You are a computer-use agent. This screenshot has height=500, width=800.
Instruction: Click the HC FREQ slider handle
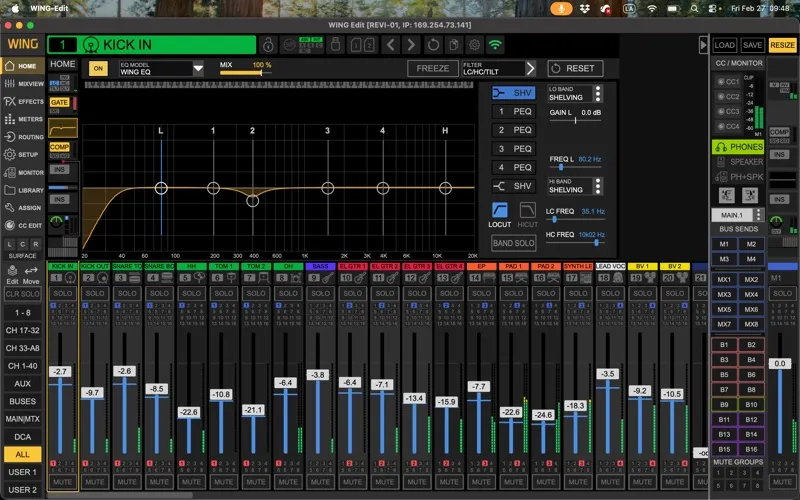[596, 243]
